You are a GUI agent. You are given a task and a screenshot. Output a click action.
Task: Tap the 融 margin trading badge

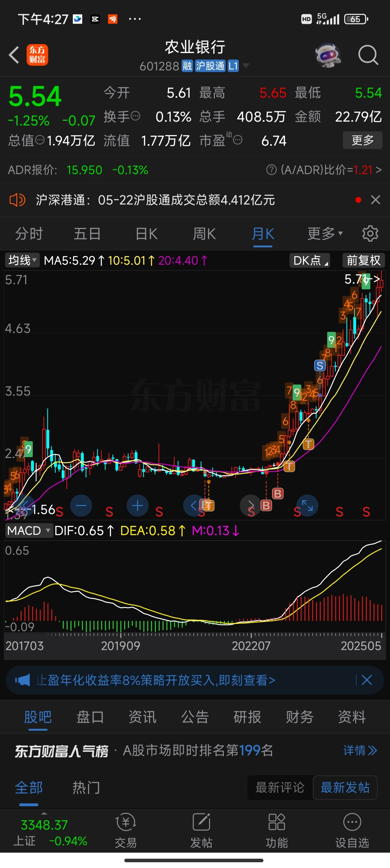pyautogui.click(x=187, y=66)
